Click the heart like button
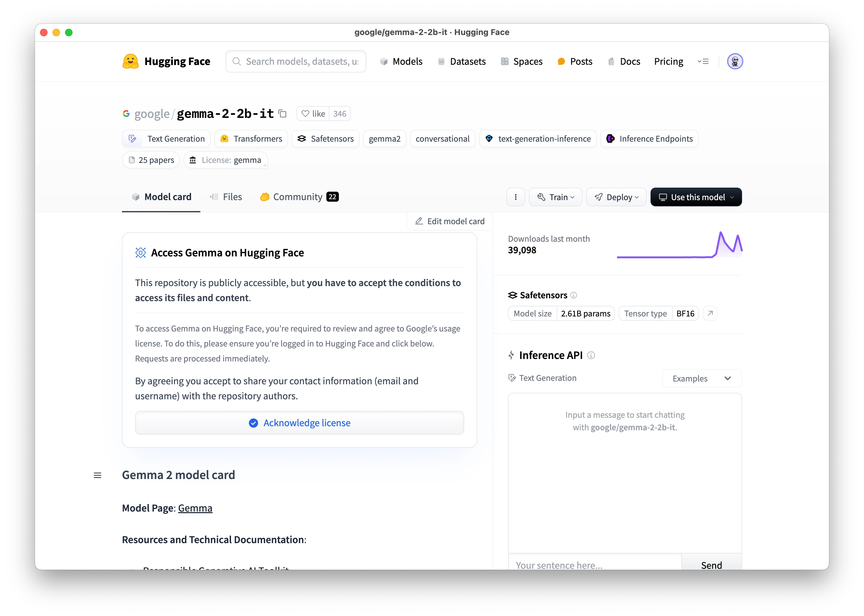Screen dimensions: 864x616 pyautogui.click(x=313, y=114)
